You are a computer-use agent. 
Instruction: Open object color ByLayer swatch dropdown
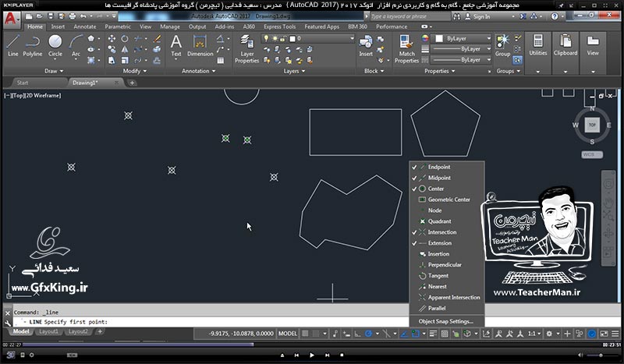coord(463,39)
